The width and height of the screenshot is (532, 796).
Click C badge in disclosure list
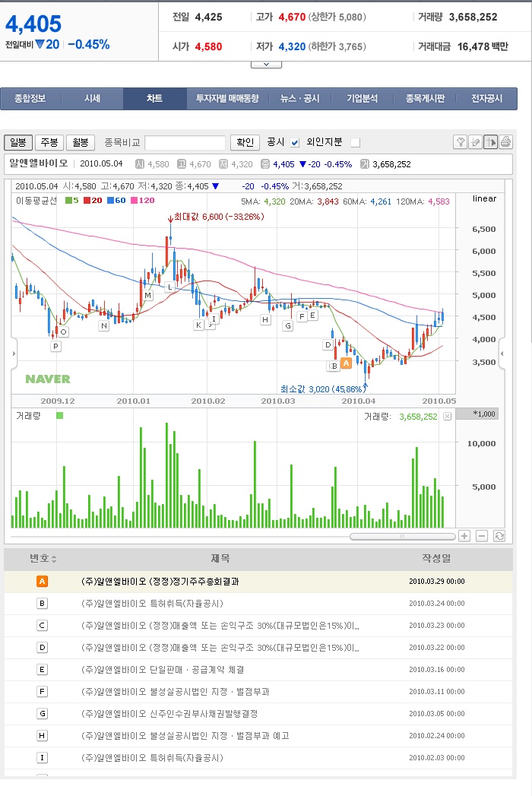tap(42, 626)
